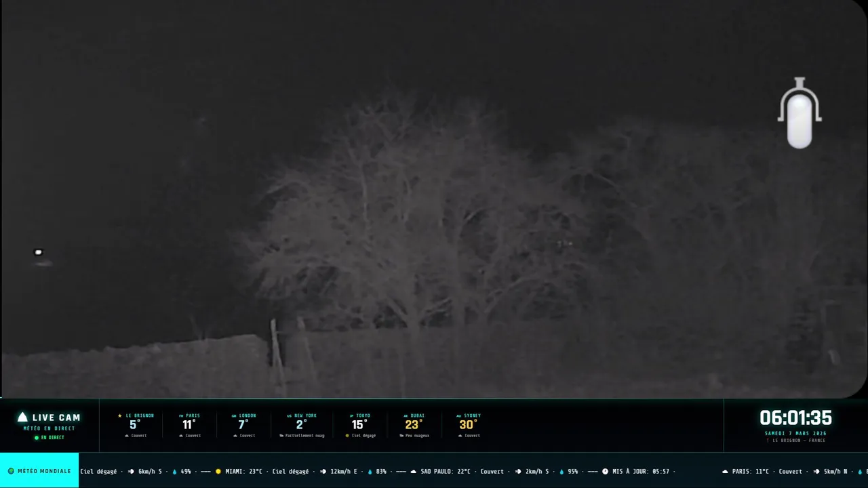This screenshot has height=488, width=868.
Task: Open the New York 2° weather card
Action: tap(301, 426)
